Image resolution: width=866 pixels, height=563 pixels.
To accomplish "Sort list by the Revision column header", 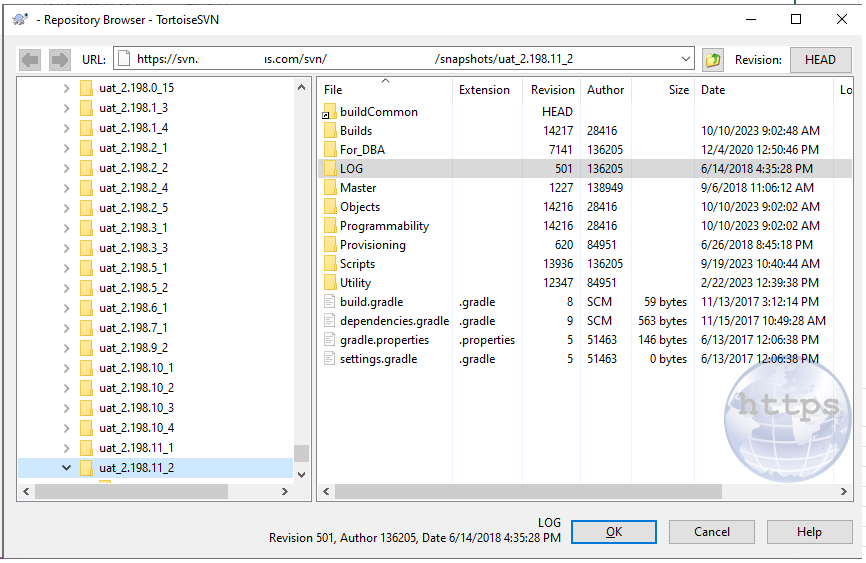I will [x=551, y=90].
